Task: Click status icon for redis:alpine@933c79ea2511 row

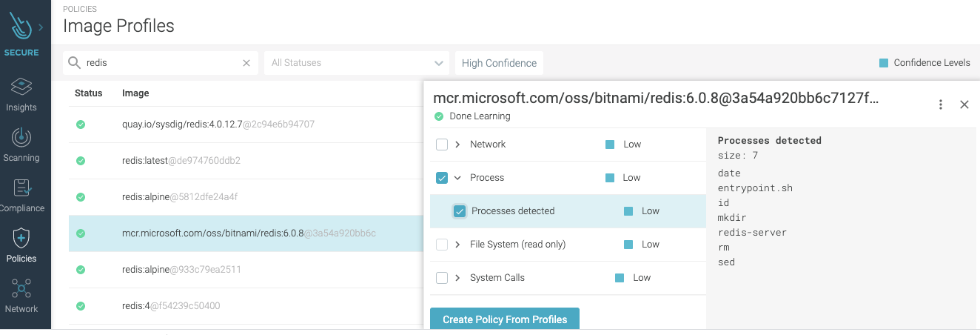Action: point(81,270)
